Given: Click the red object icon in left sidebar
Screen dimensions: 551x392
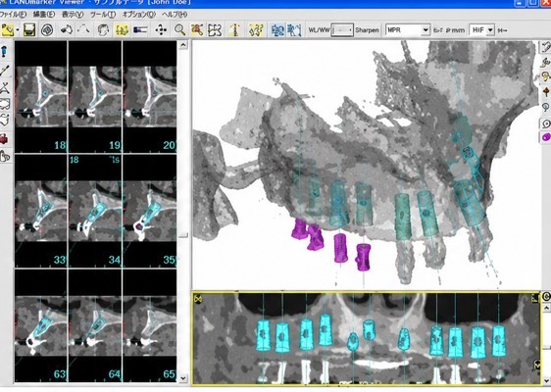Looking at the screenshot, I should (x=5, y=139).
